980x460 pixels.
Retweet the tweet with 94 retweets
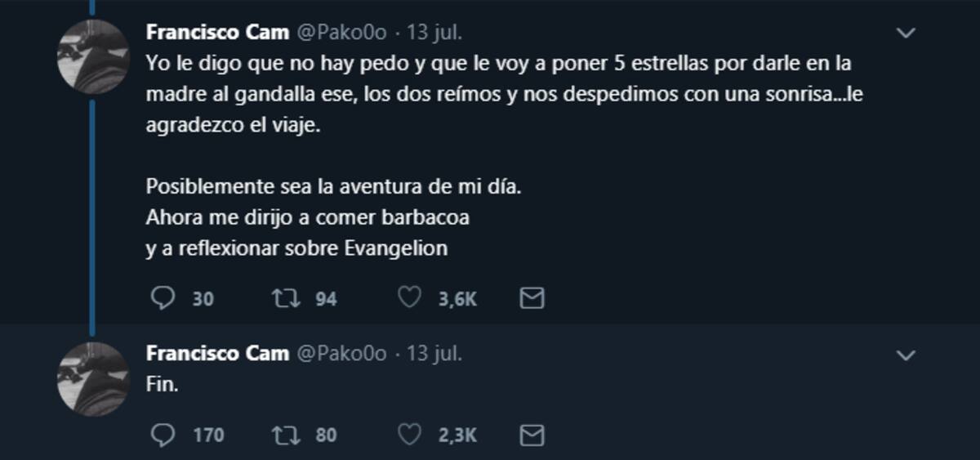[286, 299]
